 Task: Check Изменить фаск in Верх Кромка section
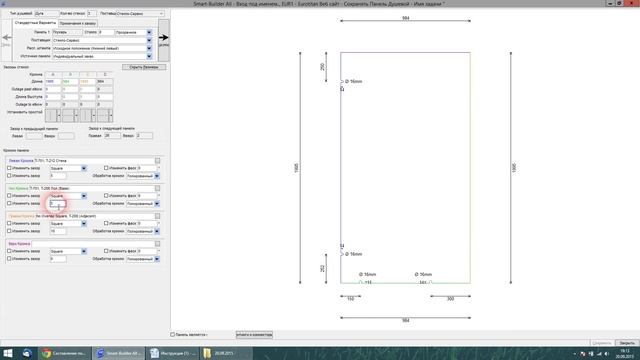pyautogui.click(x=106, y=251)
